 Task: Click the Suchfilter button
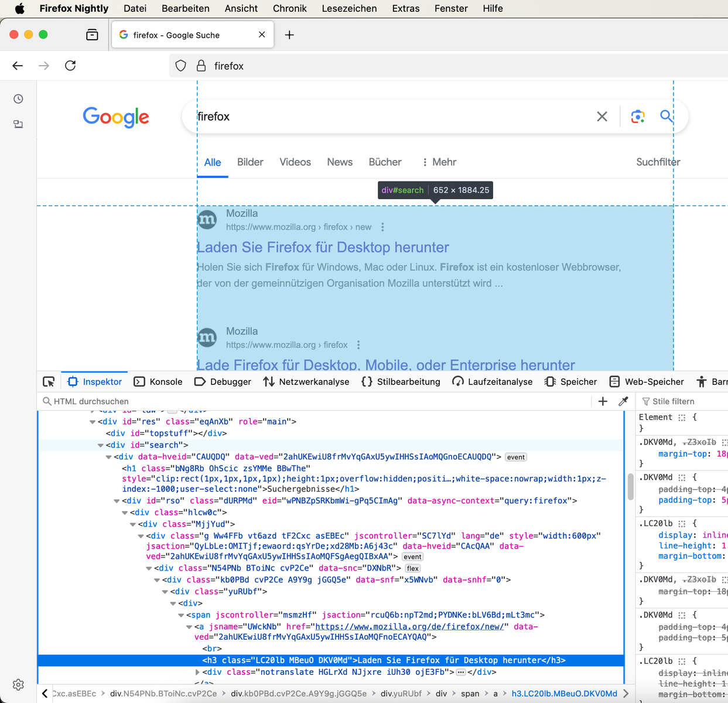(658, 162)
